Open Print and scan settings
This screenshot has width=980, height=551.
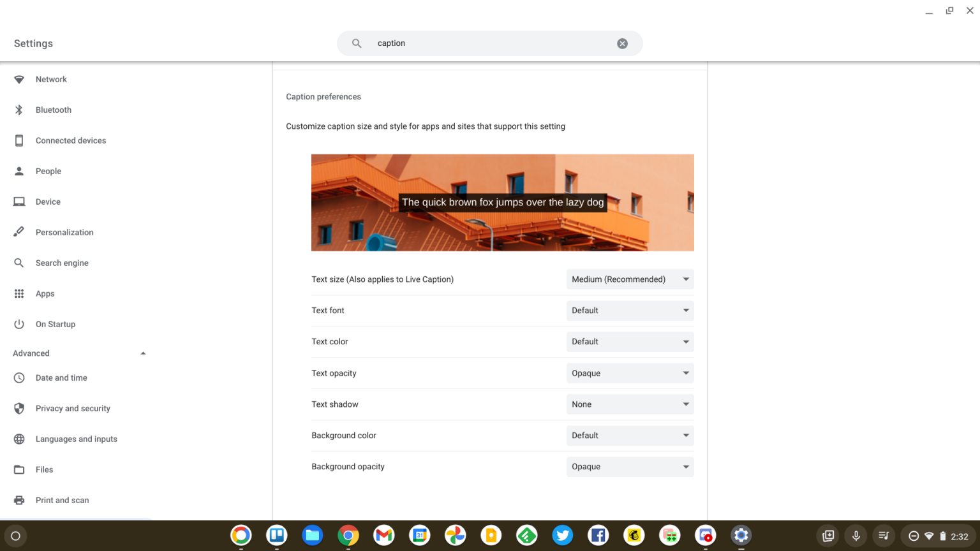62,500
